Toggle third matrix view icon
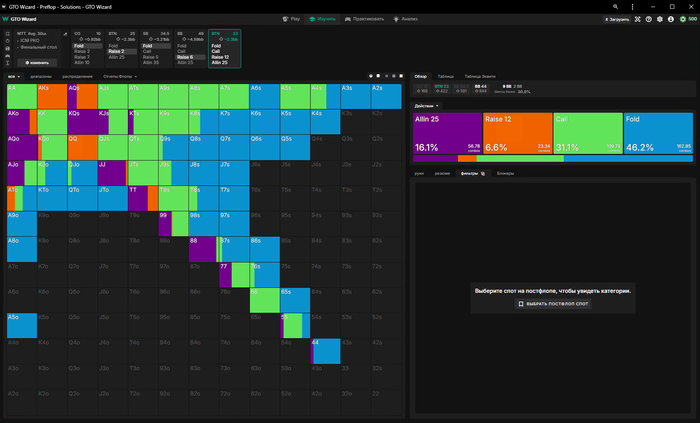The width and height of the screenshot is (700, 423). click(386, 76)
